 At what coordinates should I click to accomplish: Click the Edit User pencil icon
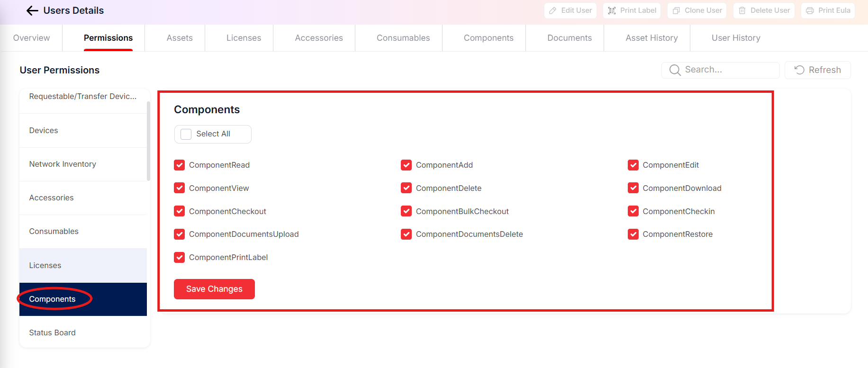[552, 10]
